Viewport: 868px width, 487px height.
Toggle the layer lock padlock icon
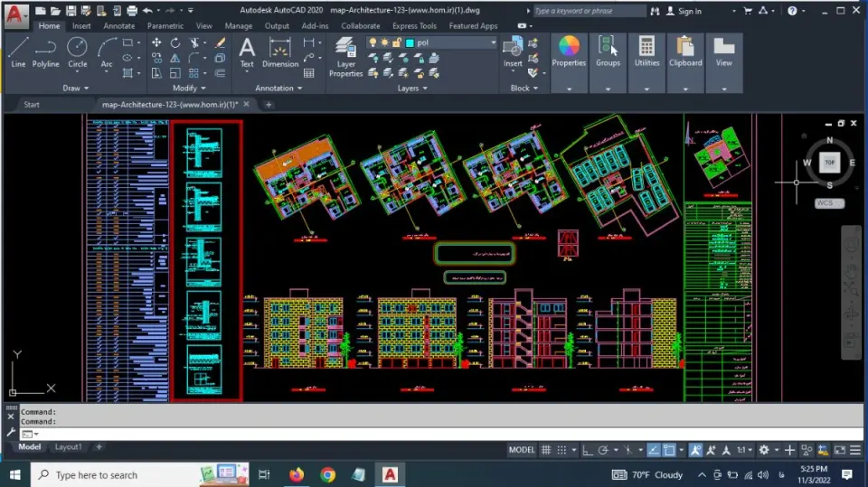click(x=396, y=42)
